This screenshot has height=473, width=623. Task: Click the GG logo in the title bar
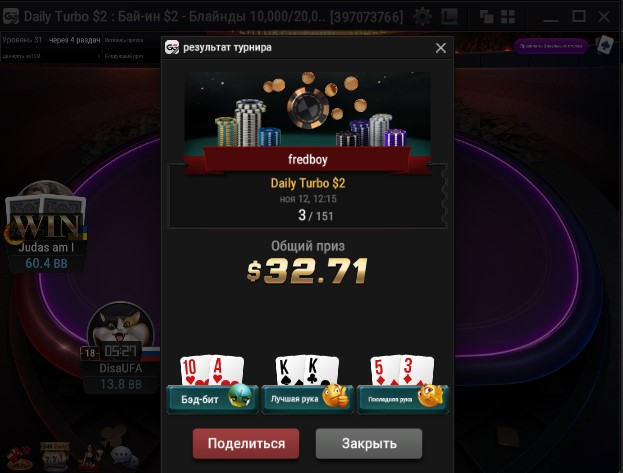coord(11,17)
